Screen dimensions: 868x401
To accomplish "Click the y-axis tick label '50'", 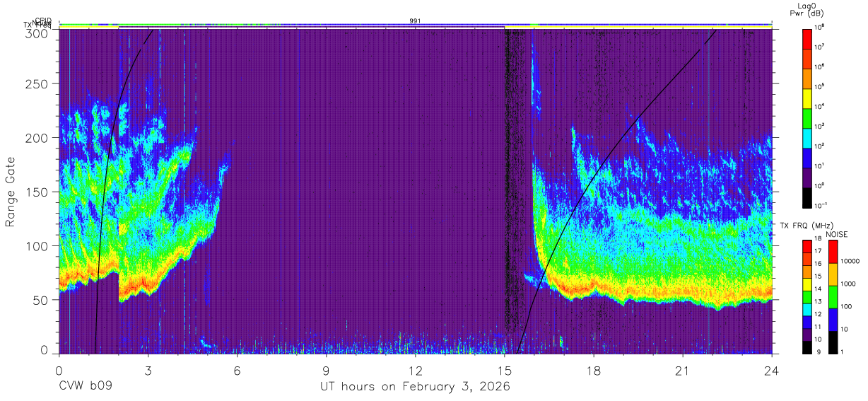I will [40, 300].
